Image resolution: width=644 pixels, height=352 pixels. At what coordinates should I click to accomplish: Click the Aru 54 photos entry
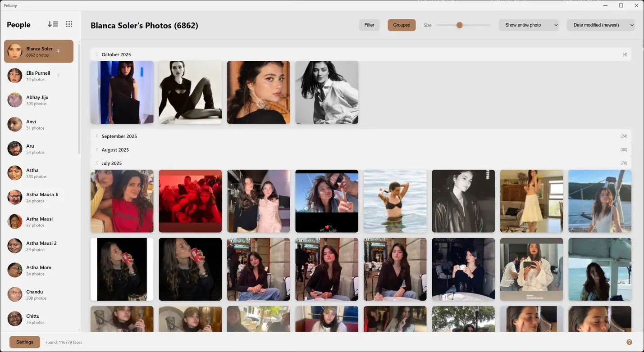tap(39, 149)
